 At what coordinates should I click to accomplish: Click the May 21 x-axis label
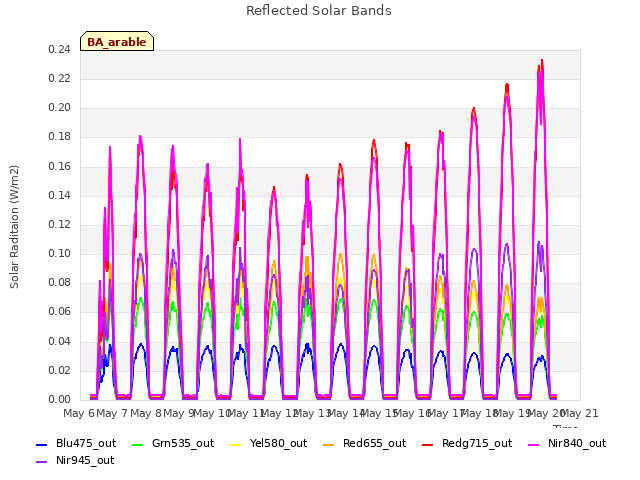(x=580, y=413)
